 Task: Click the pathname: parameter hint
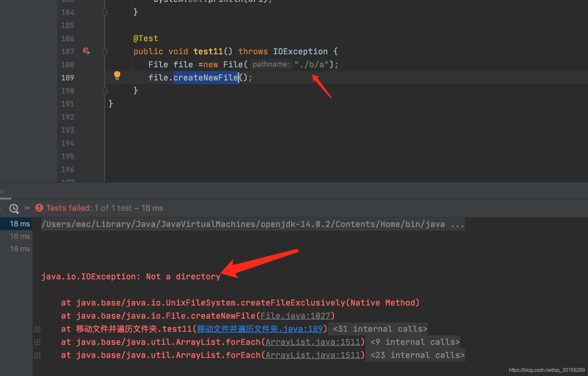pos(271,65)
